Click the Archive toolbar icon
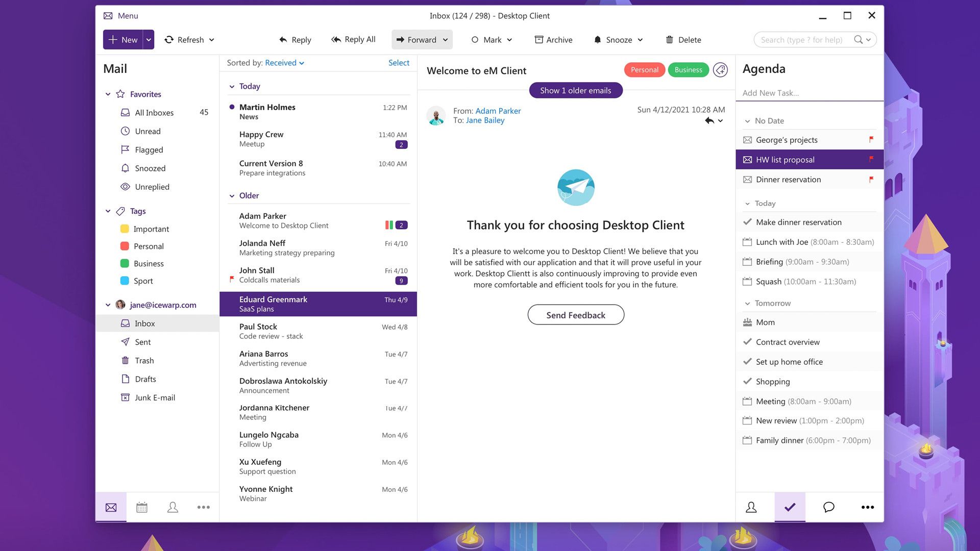Image resolution: width=980 pixels, height=551 pixels. pos(538,40)
